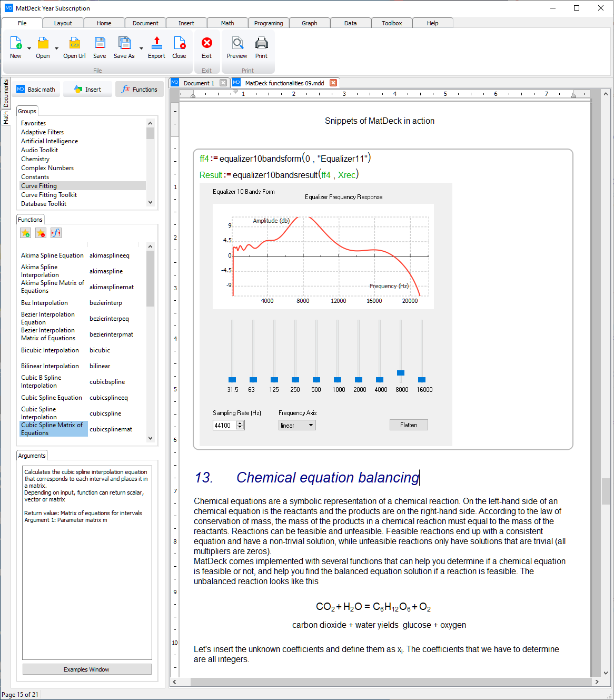Switch to the Basic math panel
The width and height of the screenshot is (614, 700).
36,90
